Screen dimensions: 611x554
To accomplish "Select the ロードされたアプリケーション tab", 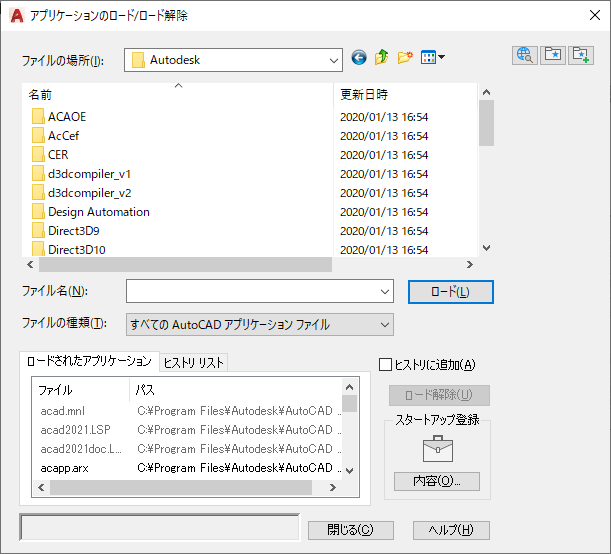I will pyautogui.click(x=89, y=361).
